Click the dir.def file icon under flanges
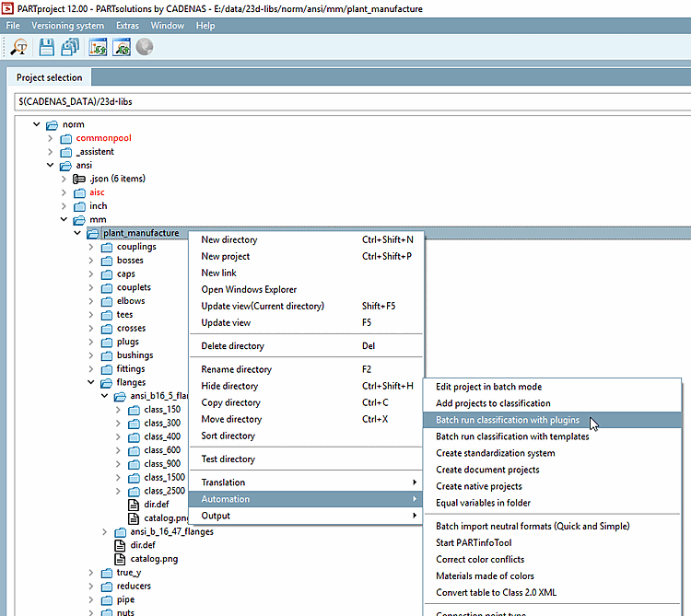 point(120,545)
